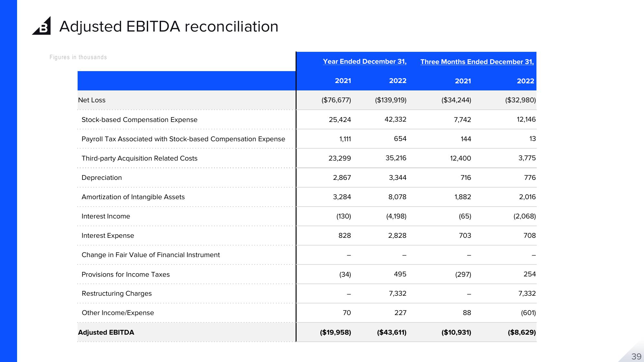Click the 3,775 acquisition costs value

click(527, 158)
